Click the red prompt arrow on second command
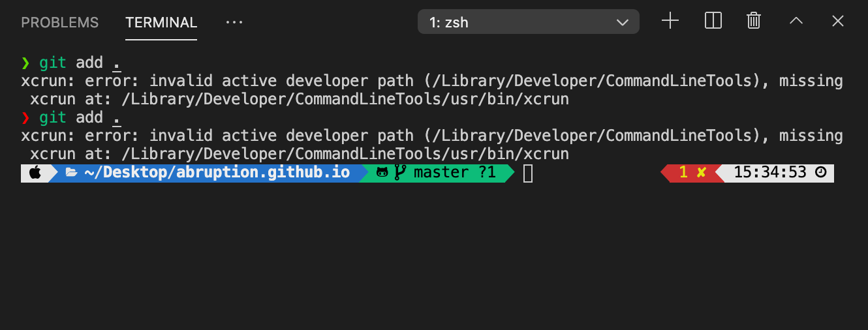The height and width of the screenshot is (330, 868). [x=25, y=117]
